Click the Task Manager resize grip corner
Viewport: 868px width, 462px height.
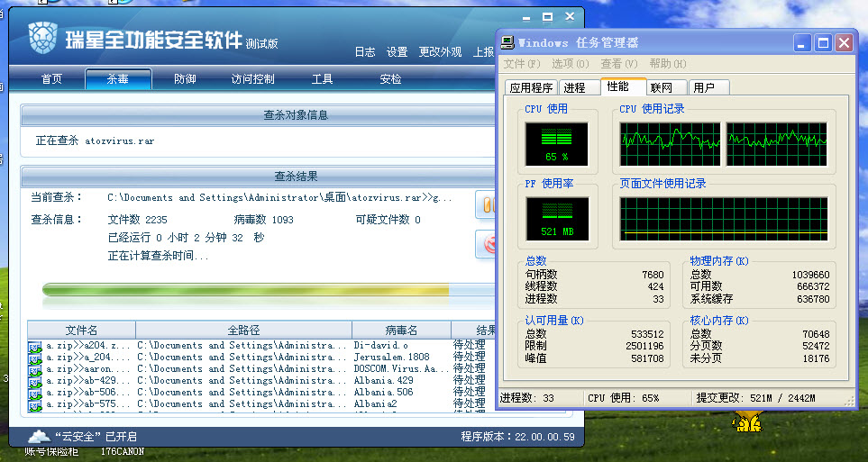tap(849, 403)
